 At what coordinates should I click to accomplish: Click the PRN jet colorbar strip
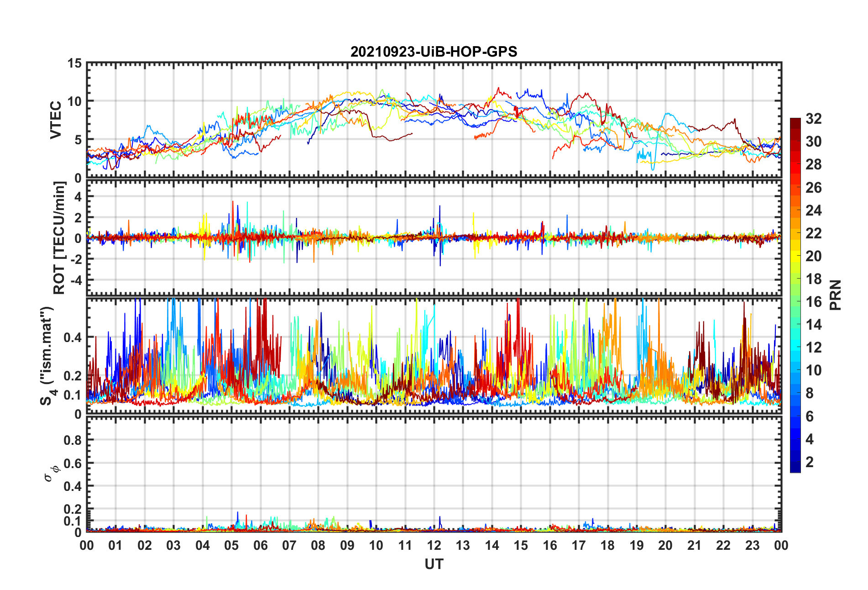(x=795, y=295)
